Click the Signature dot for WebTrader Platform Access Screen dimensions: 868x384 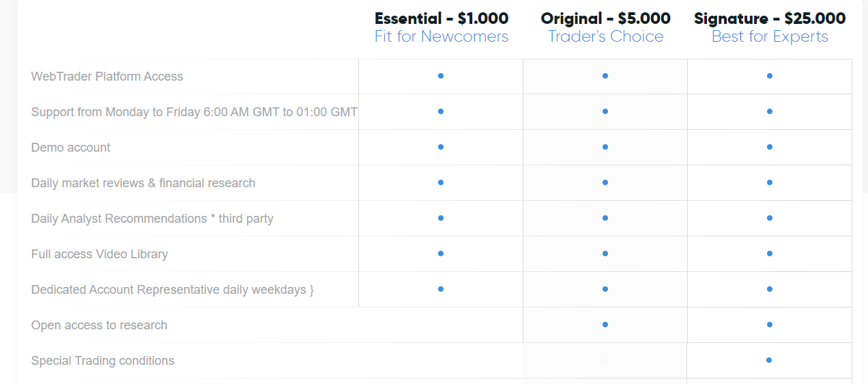point(769,76)
